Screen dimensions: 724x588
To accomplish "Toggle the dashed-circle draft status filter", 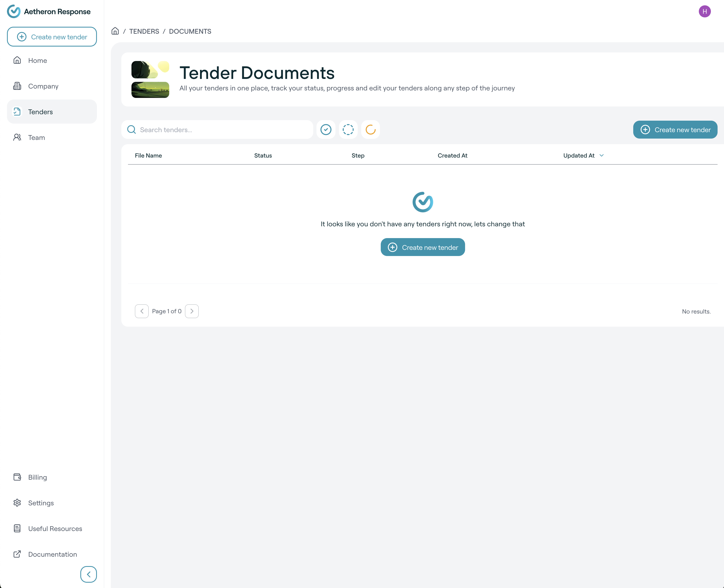I will coord(348,130).
